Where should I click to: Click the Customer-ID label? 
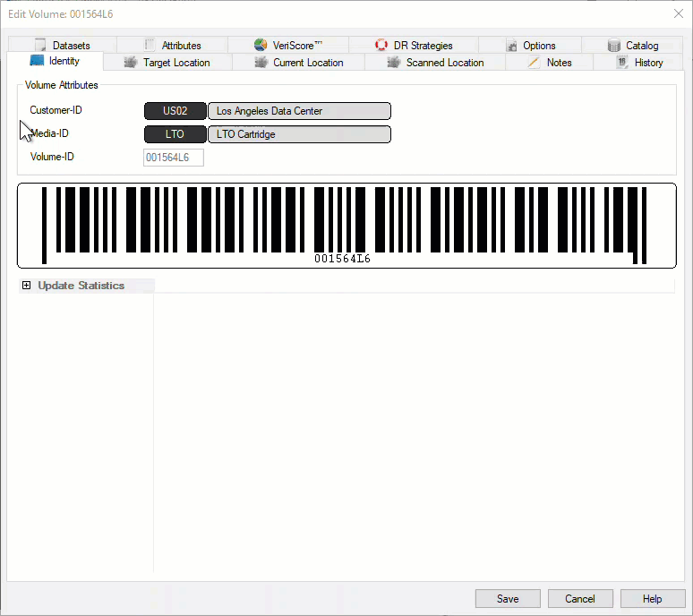(56, 110)
